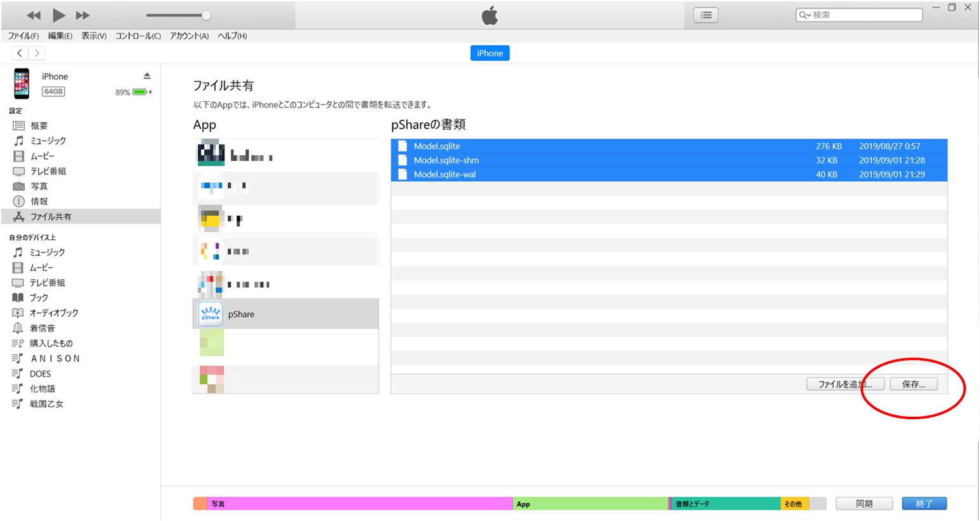Open the 購入したもの playlist
This screenshot has height=521, width=980.
(81, 344)
